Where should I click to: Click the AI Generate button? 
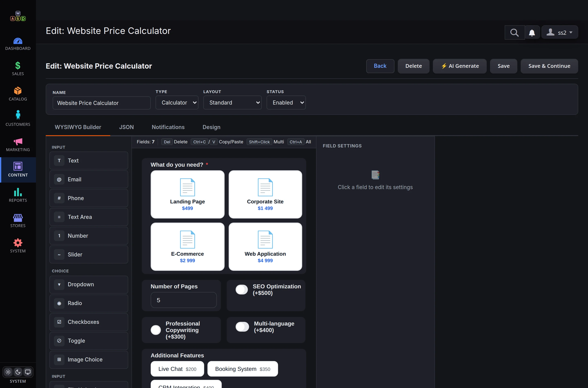pyautogui.click(x=460, y=66)
